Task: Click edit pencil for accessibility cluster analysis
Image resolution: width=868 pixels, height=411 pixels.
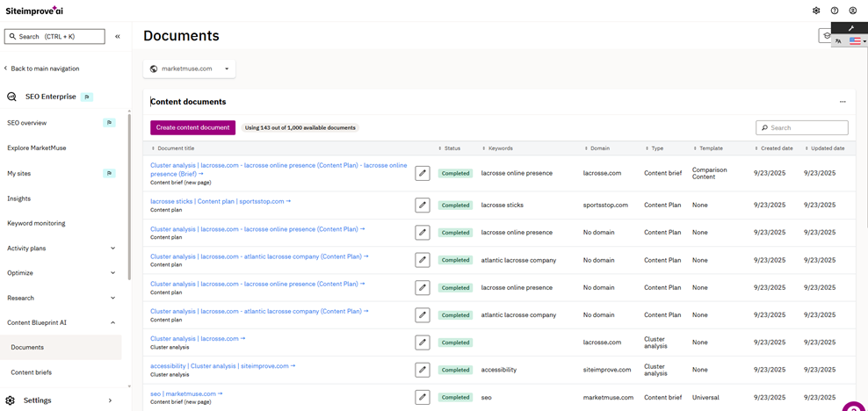Action: pos(423,370)
